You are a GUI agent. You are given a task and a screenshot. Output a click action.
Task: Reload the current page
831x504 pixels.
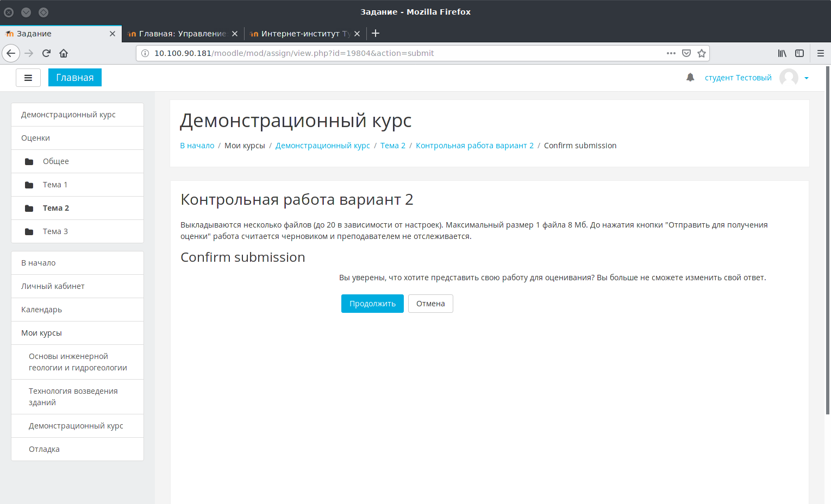click(x=46, y=53)
